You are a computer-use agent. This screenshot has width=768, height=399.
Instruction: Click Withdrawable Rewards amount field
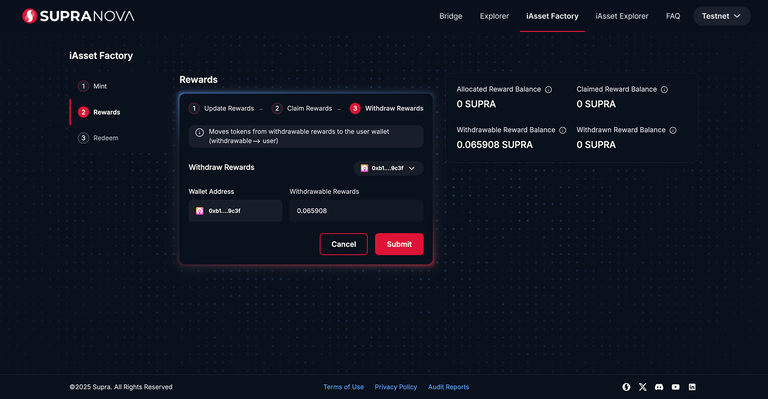[356, 211]
